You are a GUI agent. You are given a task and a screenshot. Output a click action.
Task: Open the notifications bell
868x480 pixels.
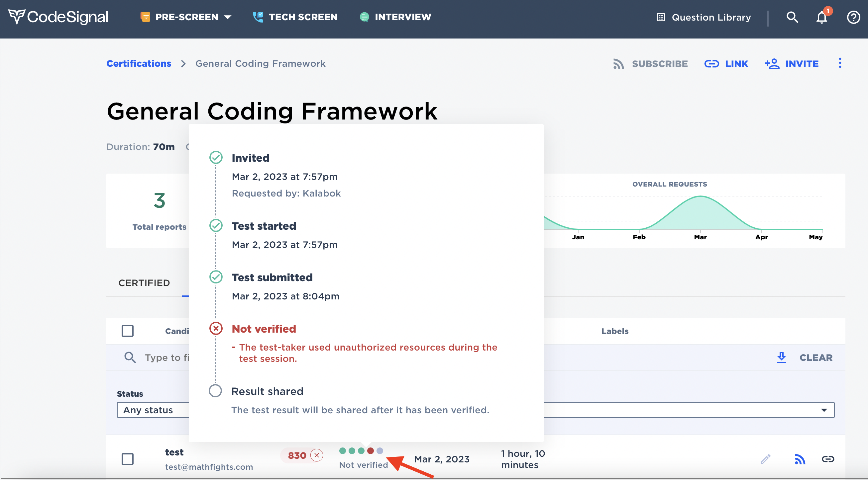(821, 17)
